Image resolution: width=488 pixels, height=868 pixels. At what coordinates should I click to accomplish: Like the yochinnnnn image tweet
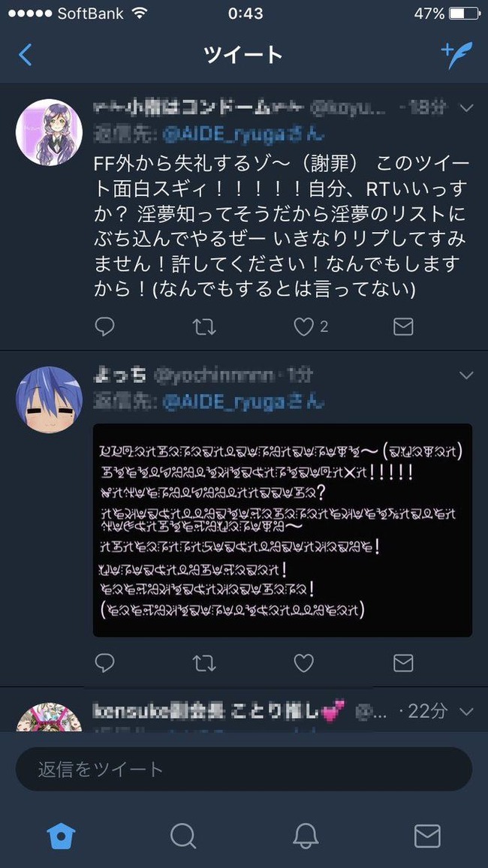point(303,662)
